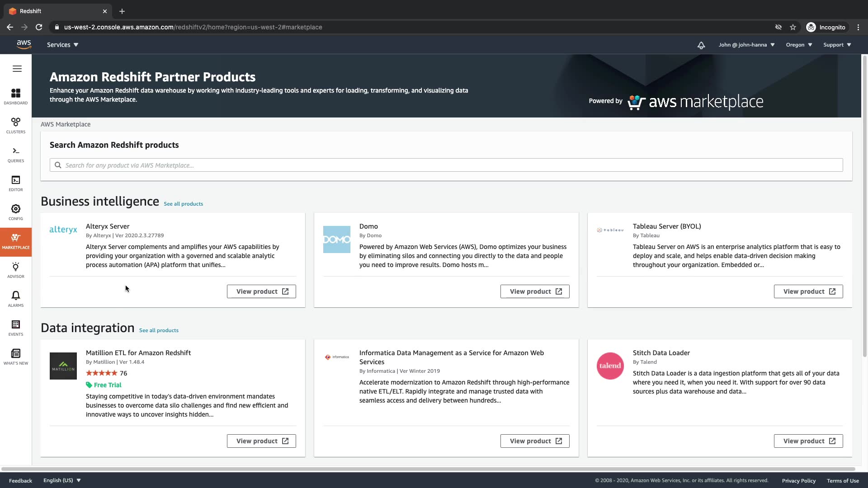This screenshot has height=488, width=868.
Task: Expand the Services dropdown
Action: 62,45
